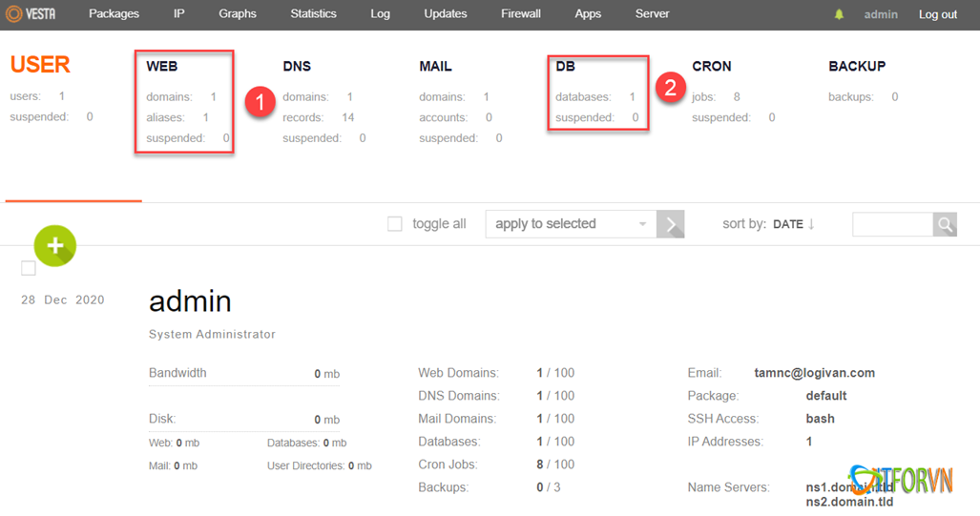Toggle sort direction arrow next to DATE

[x=812, y=224]
